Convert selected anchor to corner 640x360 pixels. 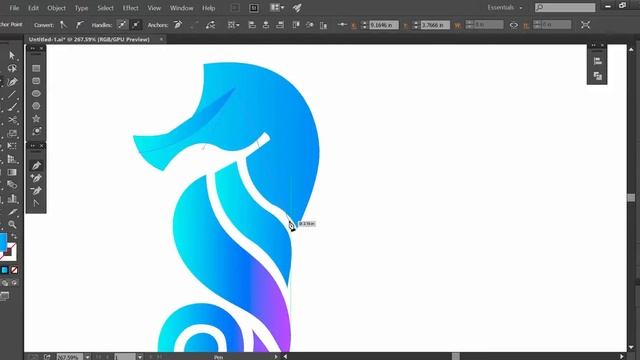tap(63, 25)
